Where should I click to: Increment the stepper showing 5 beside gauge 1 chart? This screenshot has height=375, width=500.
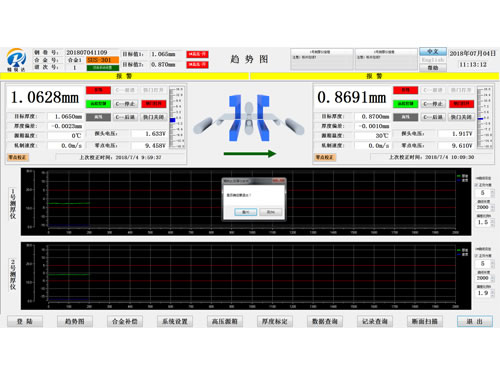click(493, 191)
